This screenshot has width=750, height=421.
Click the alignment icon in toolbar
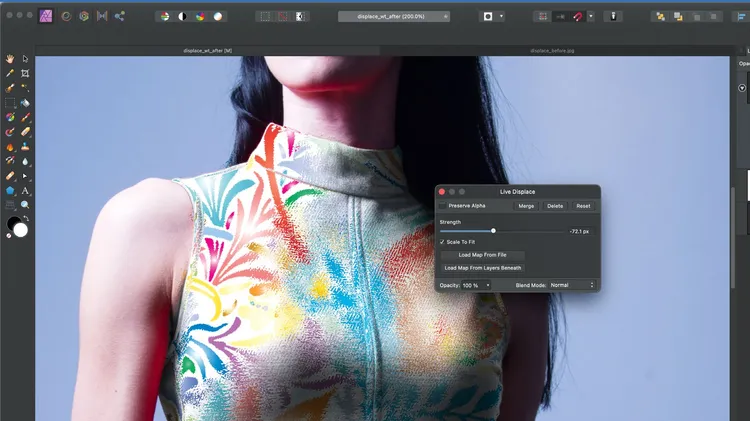click(741, 16)
